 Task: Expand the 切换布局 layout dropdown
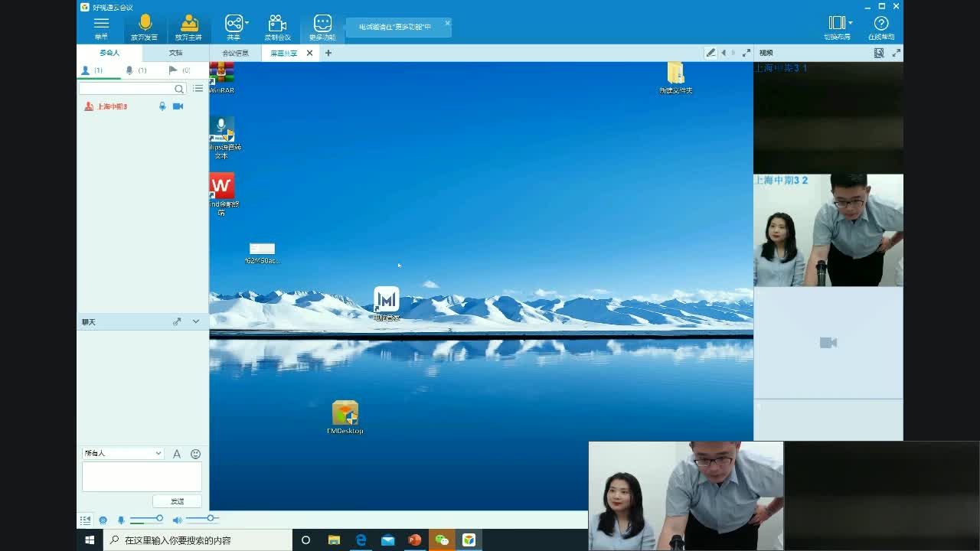[x=838, y=28]
